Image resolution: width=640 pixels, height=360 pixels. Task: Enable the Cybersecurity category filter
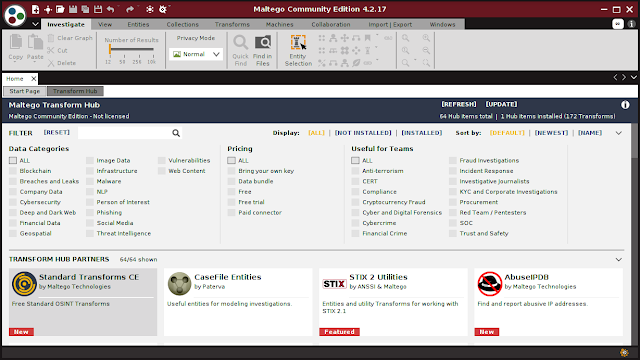[13, 202]
